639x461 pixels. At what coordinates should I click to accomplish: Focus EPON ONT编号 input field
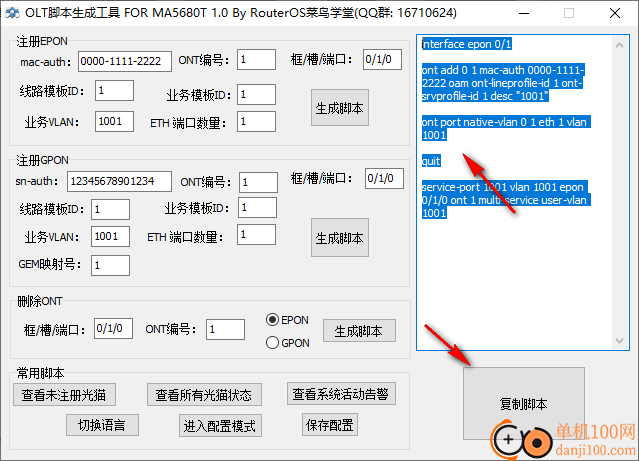(256, 60)
